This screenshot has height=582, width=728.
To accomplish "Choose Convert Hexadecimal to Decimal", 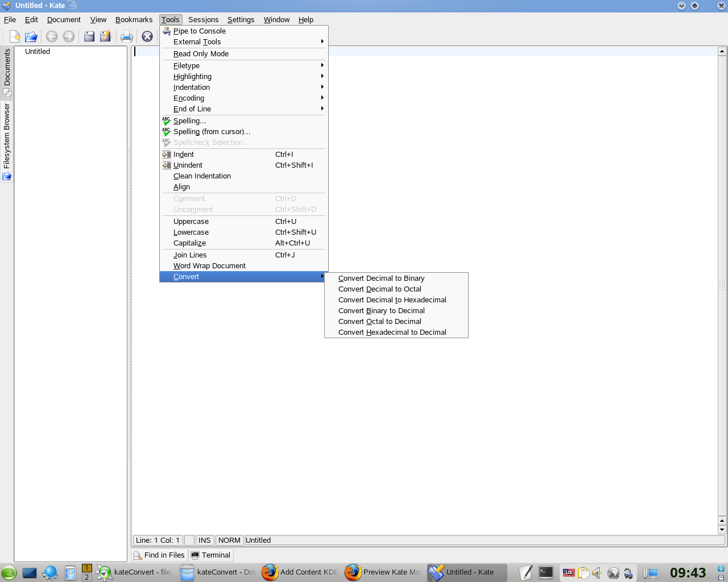I will pyautogui.click(x=396, y=332).
